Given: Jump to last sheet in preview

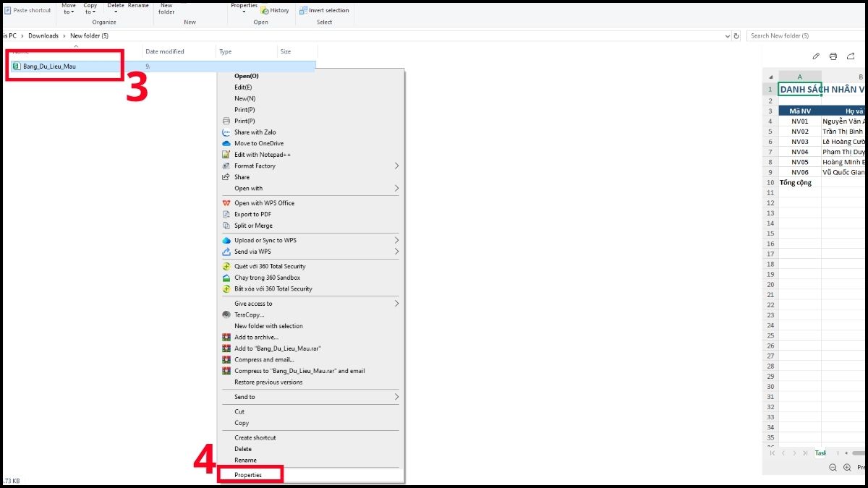Looking at the screenshot, I should [x=805, y=453].
